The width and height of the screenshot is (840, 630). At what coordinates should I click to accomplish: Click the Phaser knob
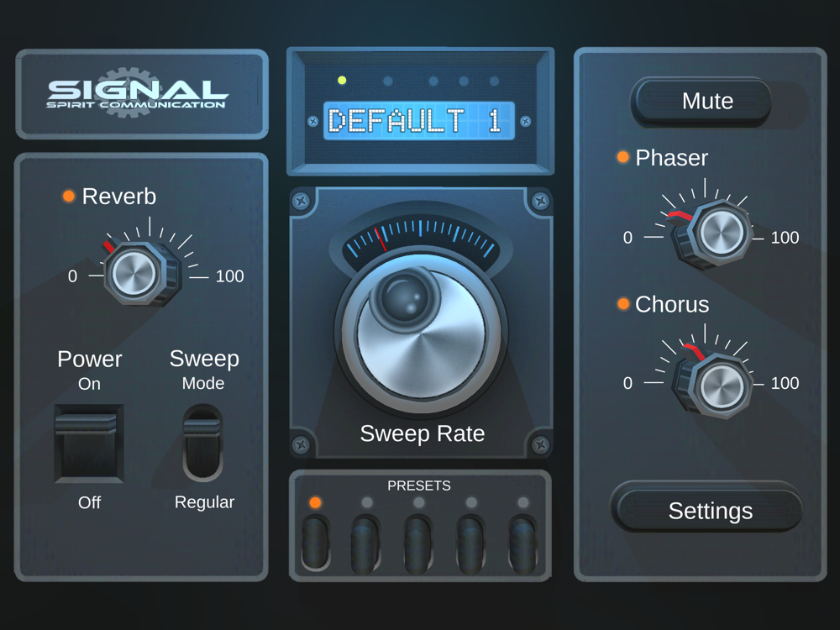point(713,234)
